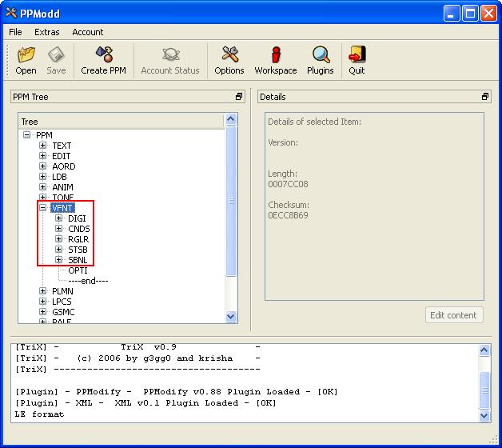Expand the GSMC tree node
This screenshot has height=448, width=502.
[x=42, y=312]
